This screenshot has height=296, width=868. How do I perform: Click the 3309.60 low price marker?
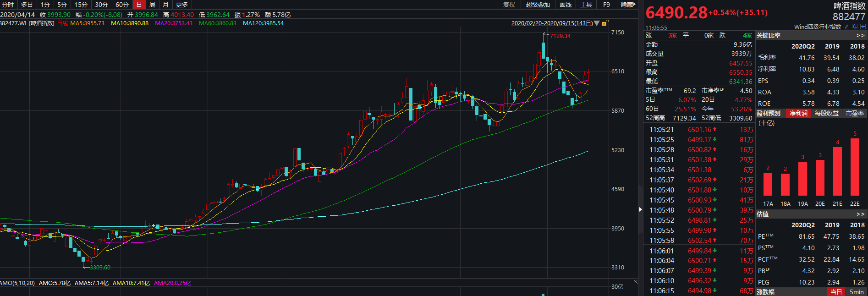(100, 267)
